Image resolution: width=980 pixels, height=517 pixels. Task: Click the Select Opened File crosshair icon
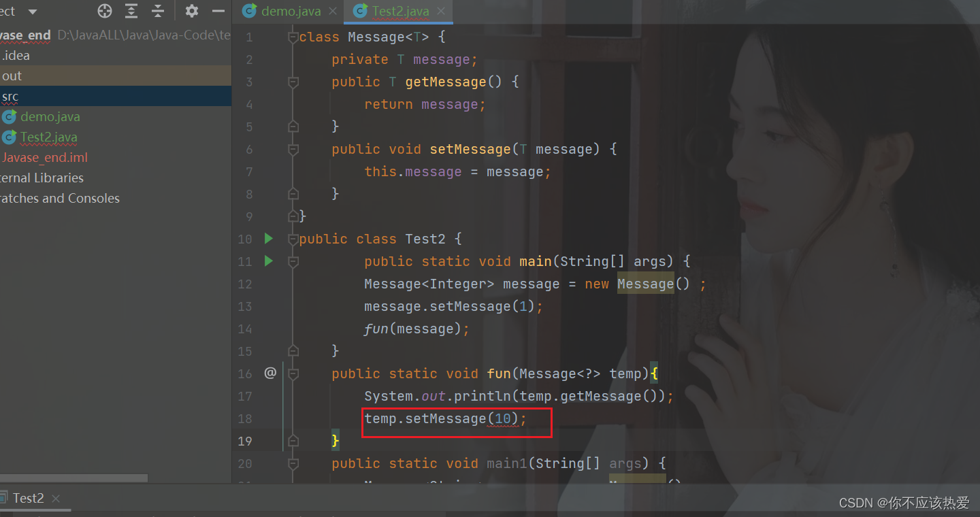pos(104,11)
